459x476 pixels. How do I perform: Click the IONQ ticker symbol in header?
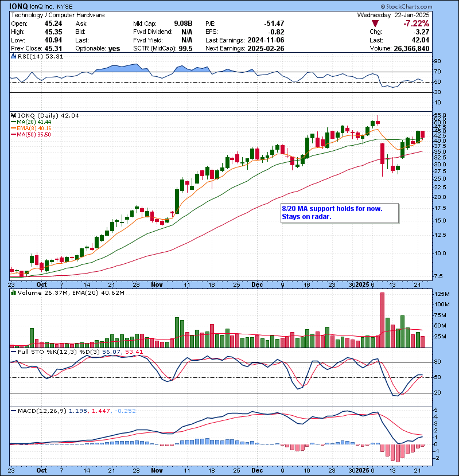point(18,6)
